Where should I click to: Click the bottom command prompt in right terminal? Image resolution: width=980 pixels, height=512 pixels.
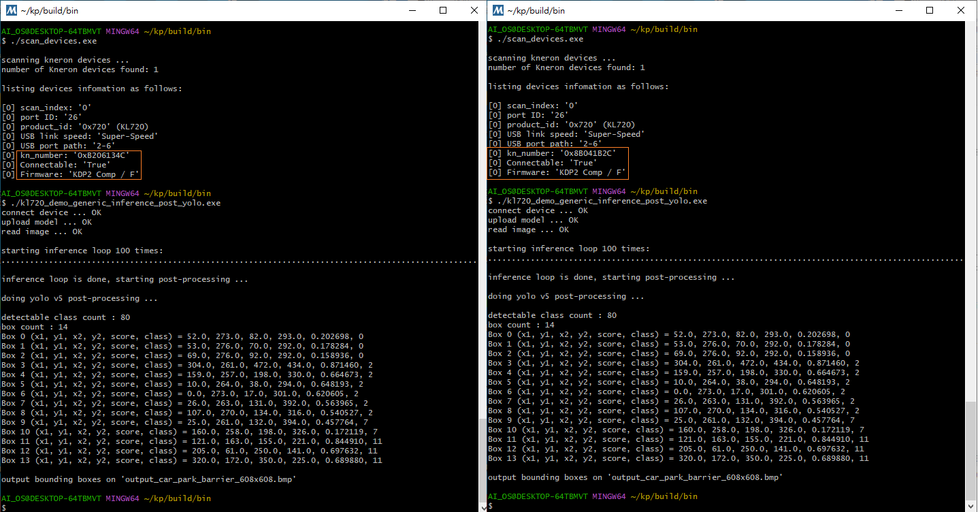pyautogui.click(x=491, y=506)
